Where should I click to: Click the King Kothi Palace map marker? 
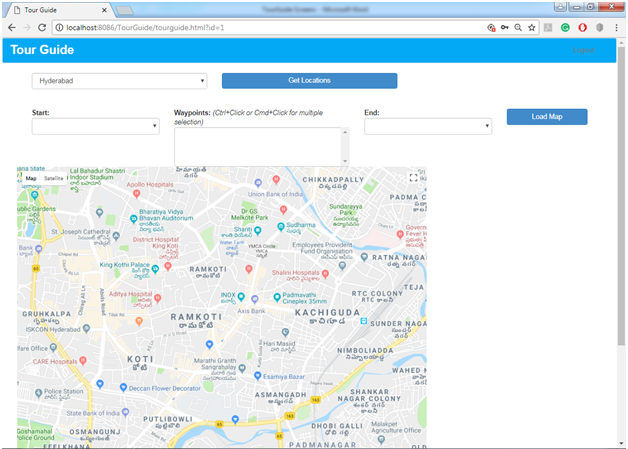(155, 268)
